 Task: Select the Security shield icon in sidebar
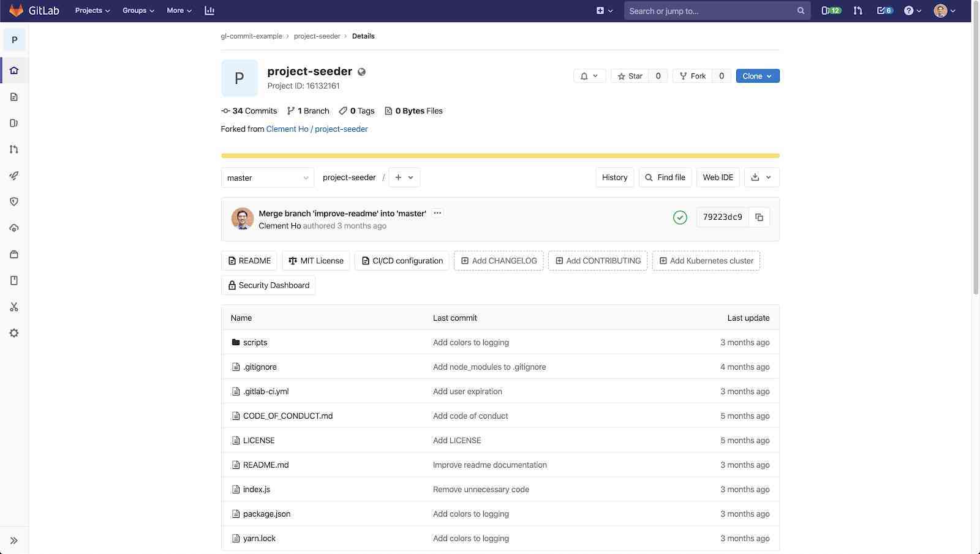point(13,201)
